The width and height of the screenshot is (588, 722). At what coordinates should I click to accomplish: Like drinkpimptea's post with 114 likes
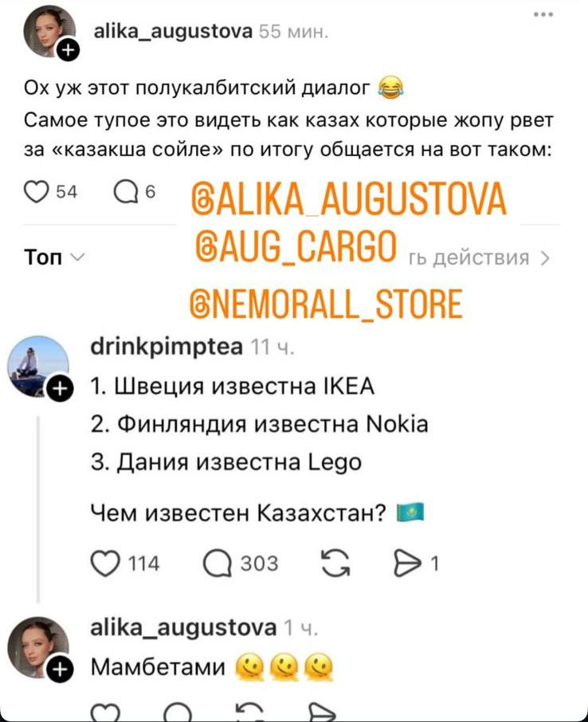coord(105,564)
